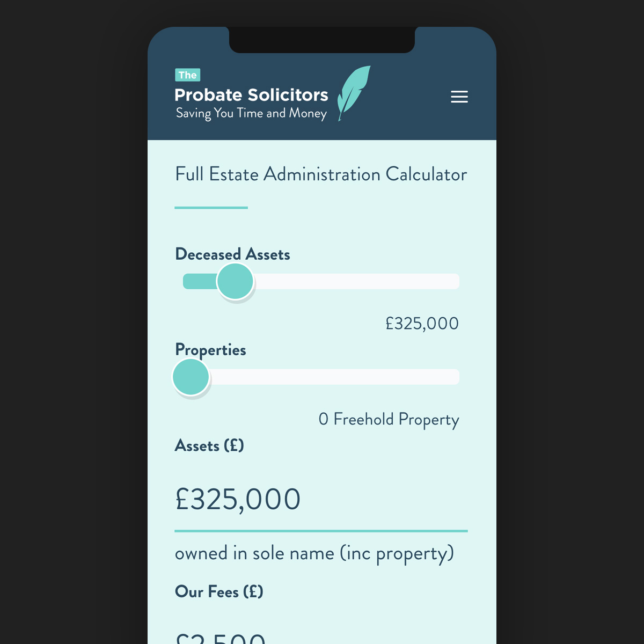Screen dimensions: 644x644
Task: Click the large £325,000 assets figure
Action: click(x=238, y=500)
